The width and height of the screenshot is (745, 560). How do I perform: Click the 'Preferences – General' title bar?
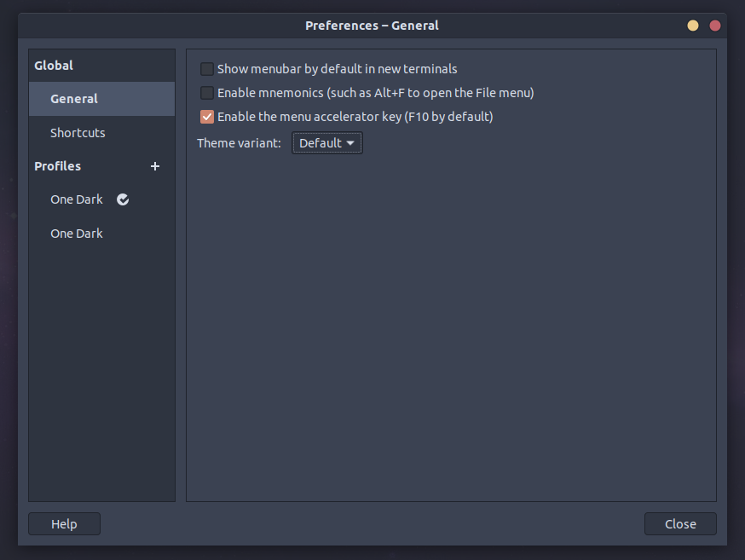click(x=372, y=26)
